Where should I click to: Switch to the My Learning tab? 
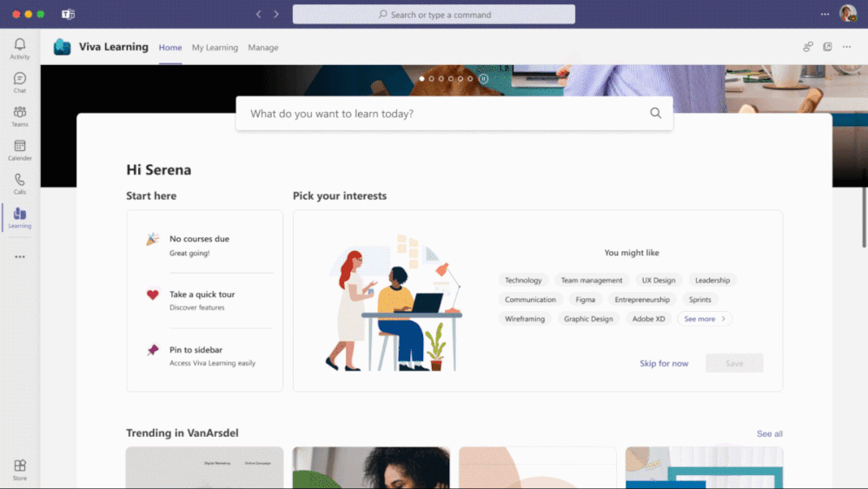215,48
